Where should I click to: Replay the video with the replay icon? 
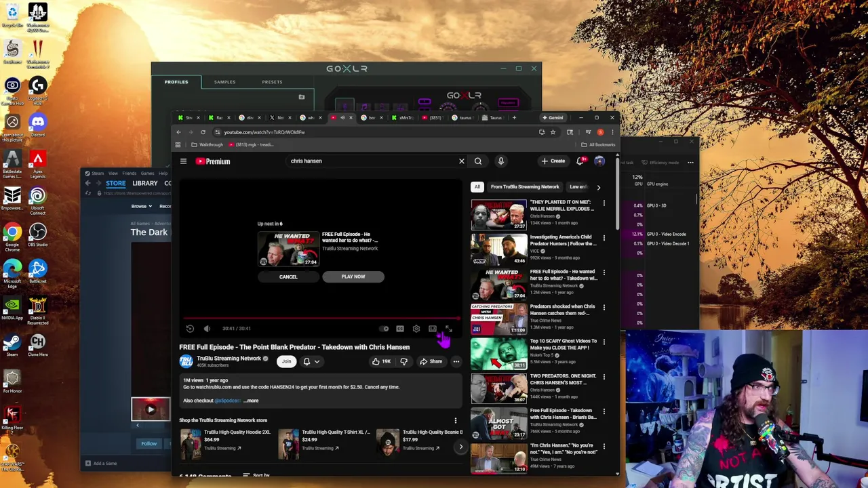(x=190, y=329)
